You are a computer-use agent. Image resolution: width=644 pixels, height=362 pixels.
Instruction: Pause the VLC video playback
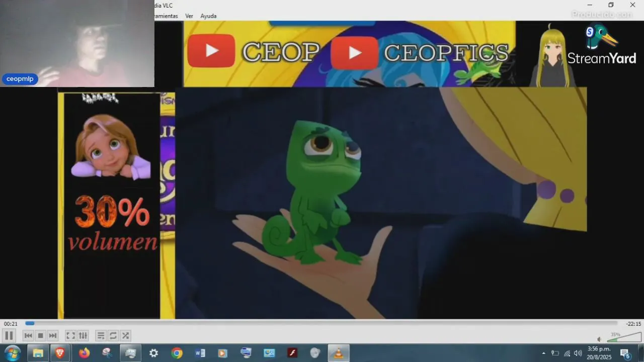(x=9, y=335)
